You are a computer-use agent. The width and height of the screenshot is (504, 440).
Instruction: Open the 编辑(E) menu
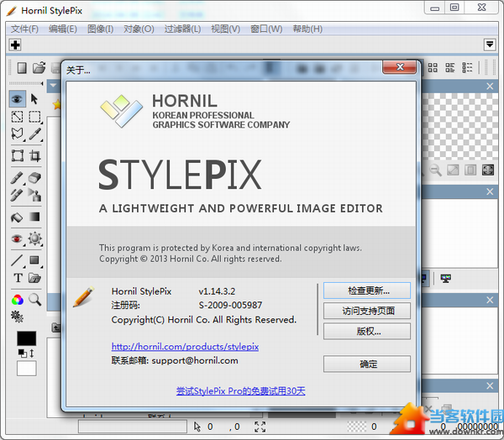pyautogui.click(x=63, y=29)
